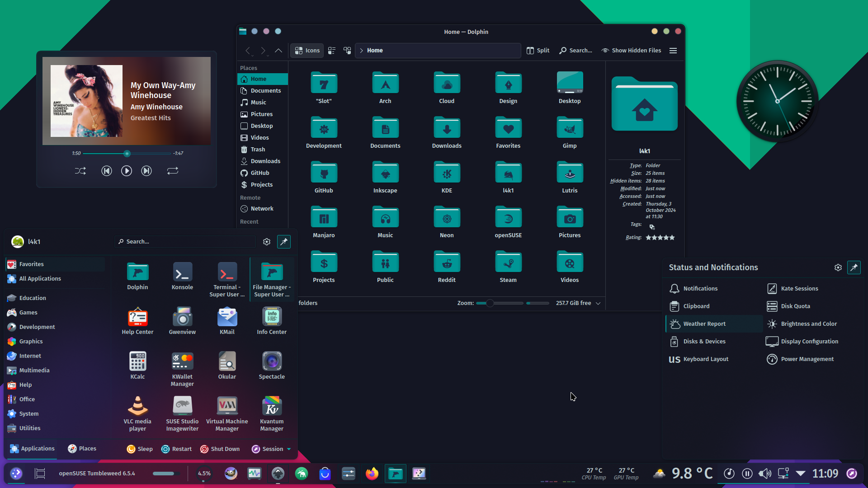Go to Downloads in Dolphin Places

tap(262, 161)
